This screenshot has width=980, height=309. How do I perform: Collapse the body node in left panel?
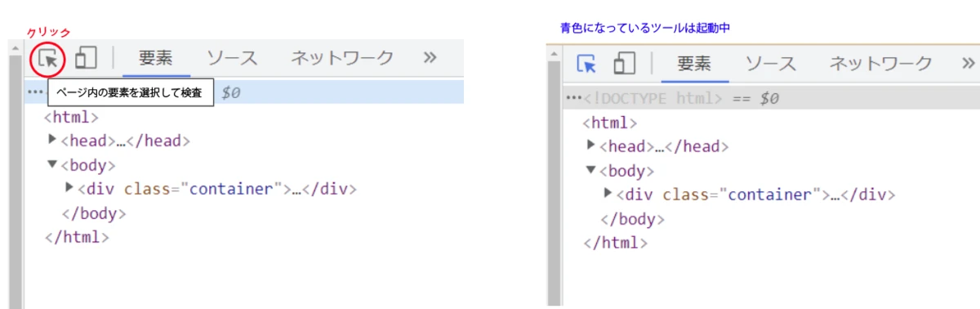(x=53, y=164)
